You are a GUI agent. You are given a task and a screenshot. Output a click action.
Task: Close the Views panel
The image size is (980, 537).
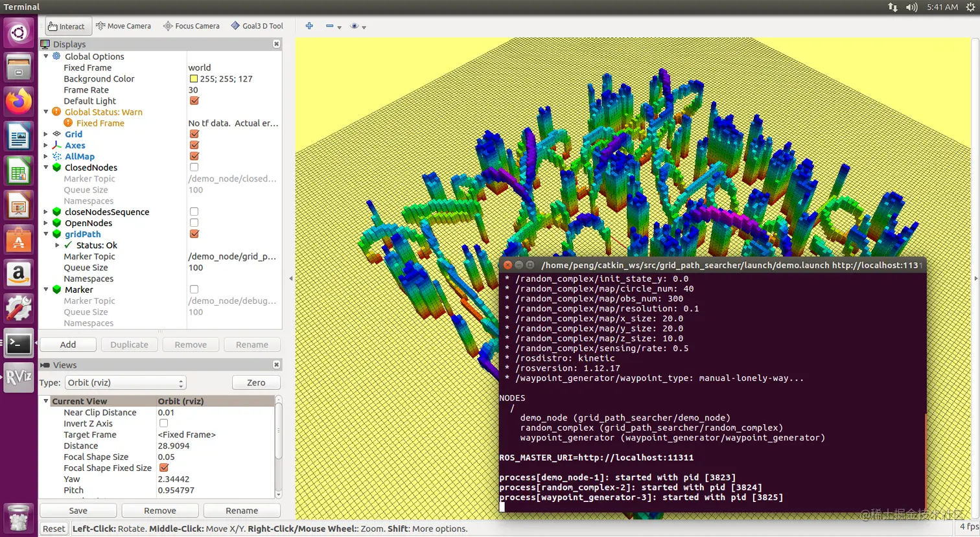(276, 365)
